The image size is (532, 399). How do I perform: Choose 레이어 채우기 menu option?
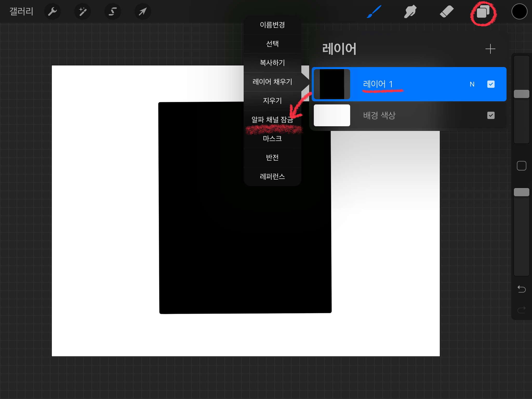[x=272, y=82]
